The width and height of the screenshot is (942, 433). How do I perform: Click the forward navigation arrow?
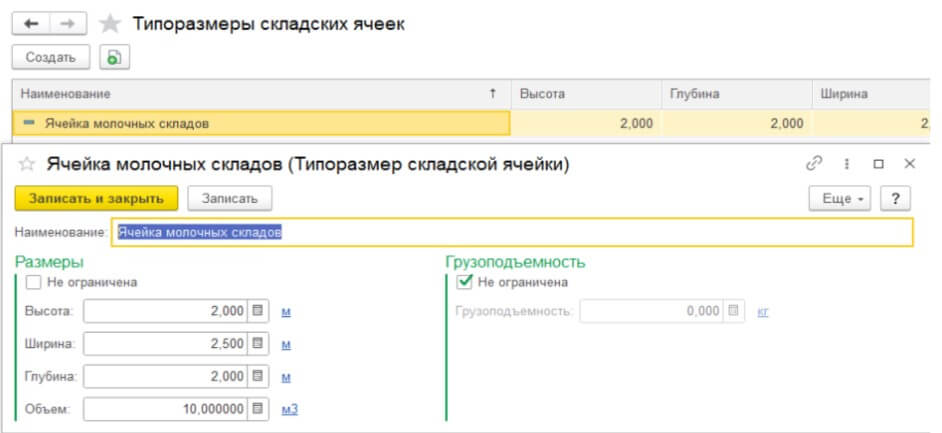pos(67,24)
